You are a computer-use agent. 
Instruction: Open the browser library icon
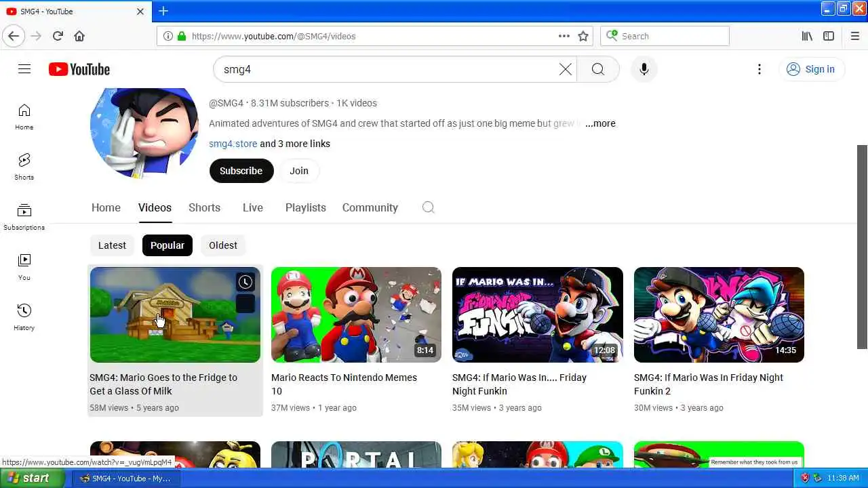coord(807,36)
